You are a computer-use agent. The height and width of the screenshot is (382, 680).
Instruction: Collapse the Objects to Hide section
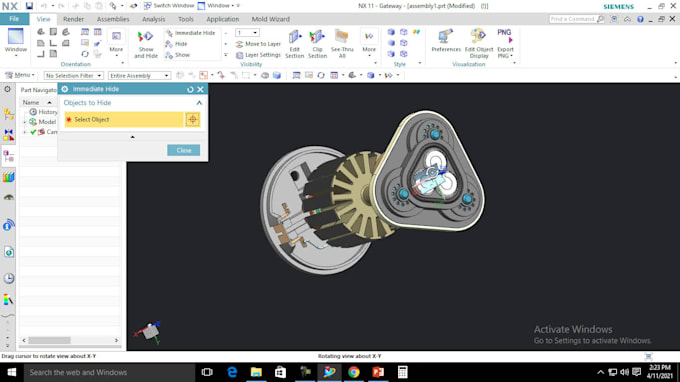(199, 103)
